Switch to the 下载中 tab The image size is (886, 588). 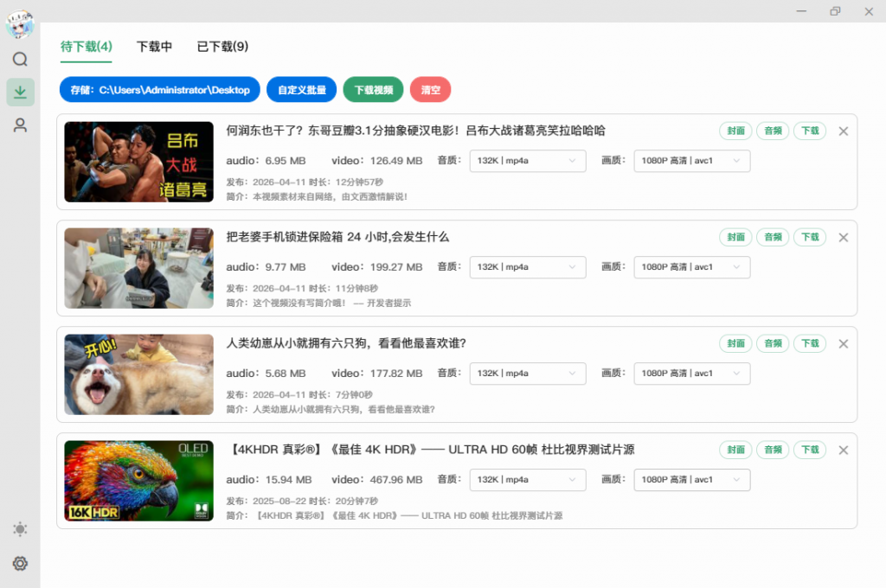tap(154, 47)
